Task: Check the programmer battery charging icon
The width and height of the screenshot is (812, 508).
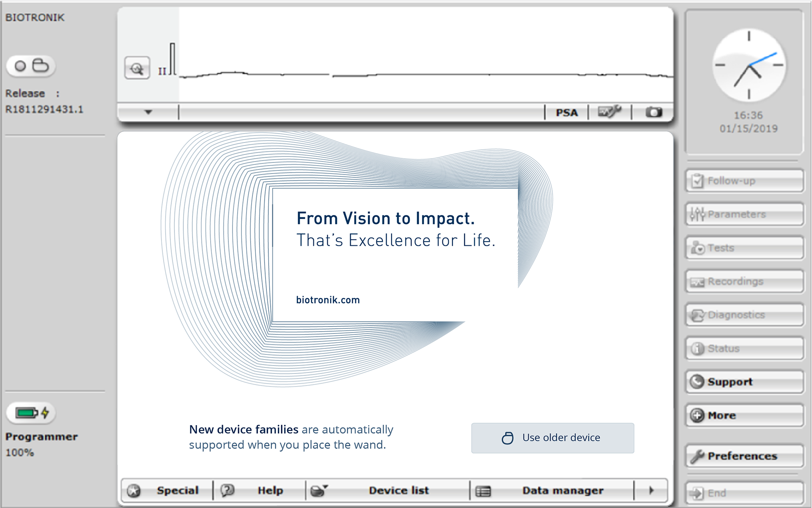Action: click(x=31, y=412)
